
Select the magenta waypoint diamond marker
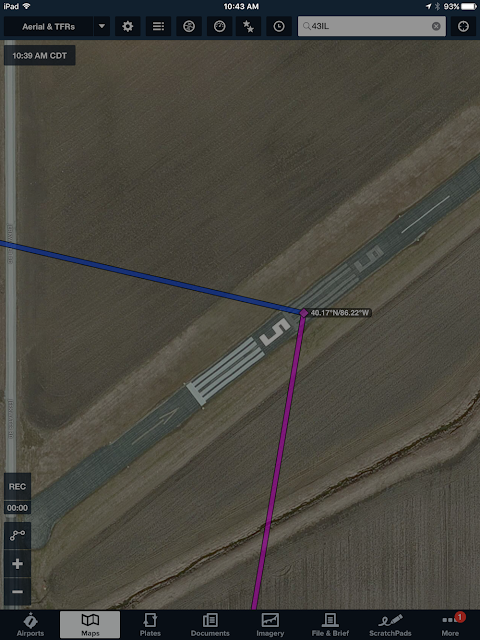pos(304,313)
